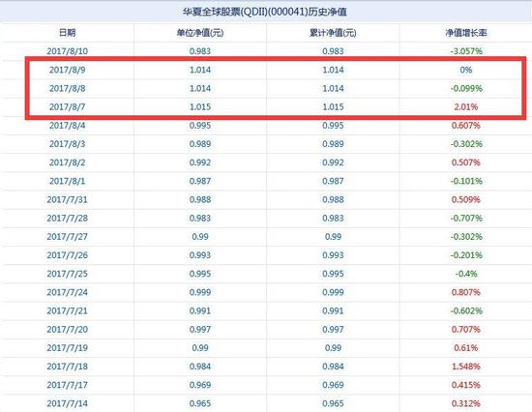Viewport: 532px width, 412px height.
Task: Click the table title 华夏全球股票(QDII) 历史净值
Action: pos(265,13)
